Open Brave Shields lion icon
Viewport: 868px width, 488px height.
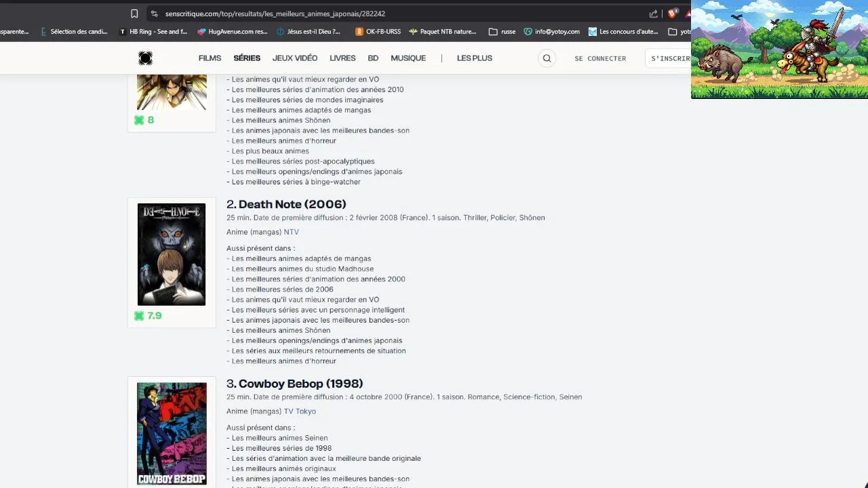(x=673, y=14)
